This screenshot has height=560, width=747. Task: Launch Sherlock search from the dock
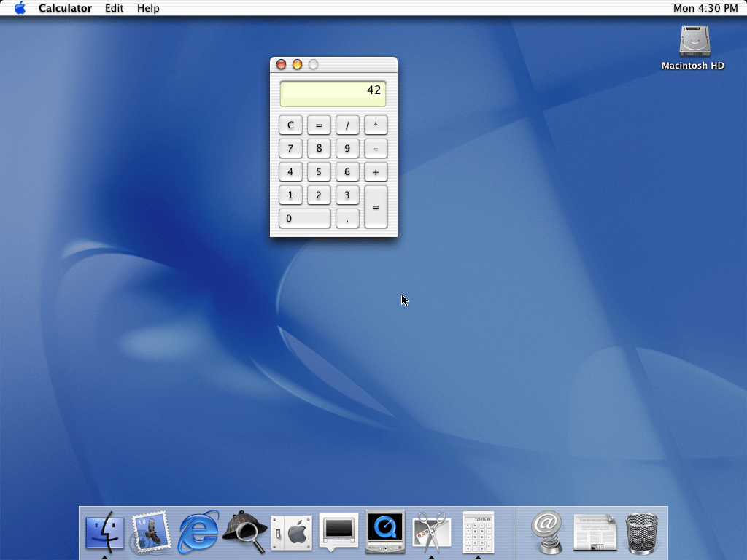(245, 532)
